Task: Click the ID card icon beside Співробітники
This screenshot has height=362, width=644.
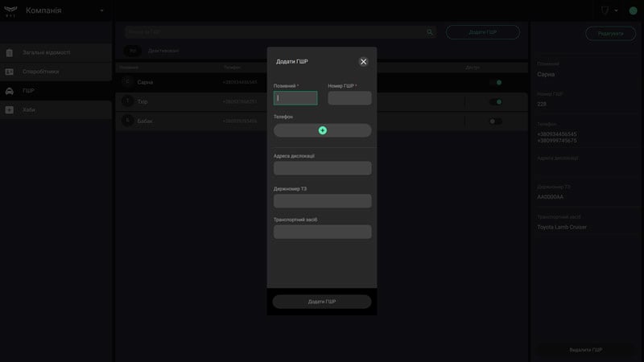Action: 10,72
